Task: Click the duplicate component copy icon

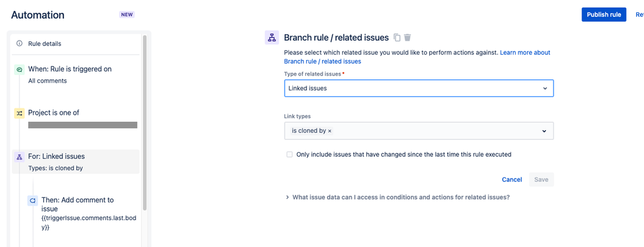Action: 397,37
